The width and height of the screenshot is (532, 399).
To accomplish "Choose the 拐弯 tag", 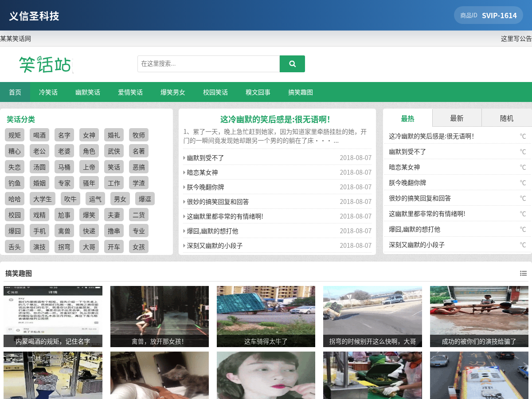I will (x=64, y=247).
